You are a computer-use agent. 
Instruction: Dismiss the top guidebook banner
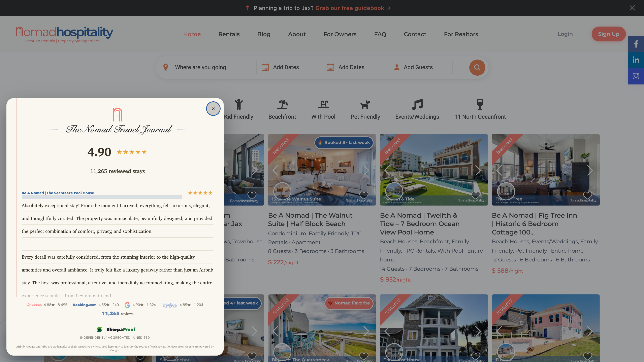(632, 8)
